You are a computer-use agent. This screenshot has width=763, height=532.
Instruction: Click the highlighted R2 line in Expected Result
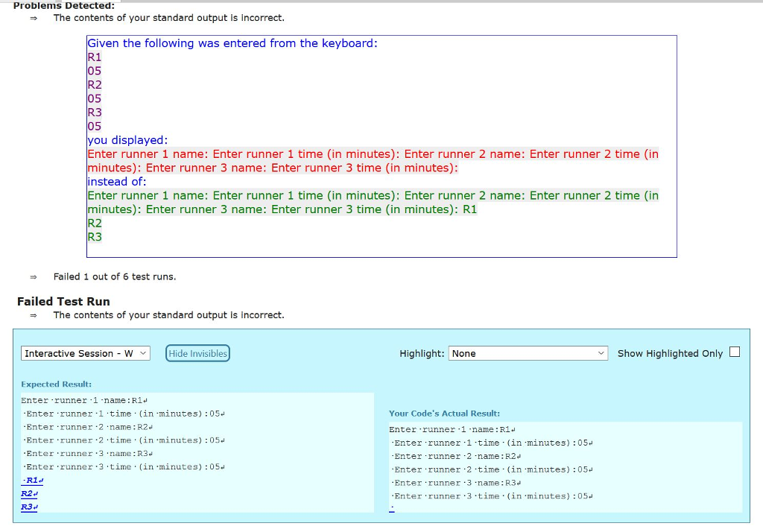click(30, 493)
